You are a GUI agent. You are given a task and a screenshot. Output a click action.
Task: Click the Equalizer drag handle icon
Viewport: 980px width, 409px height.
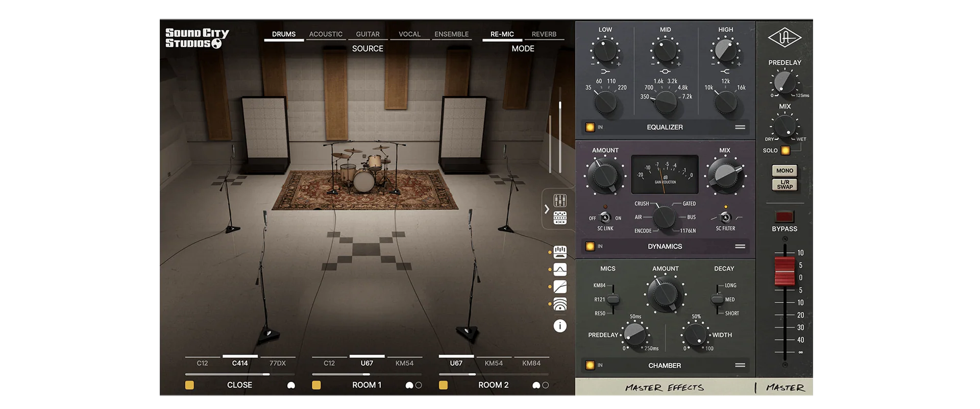(740, 127)
